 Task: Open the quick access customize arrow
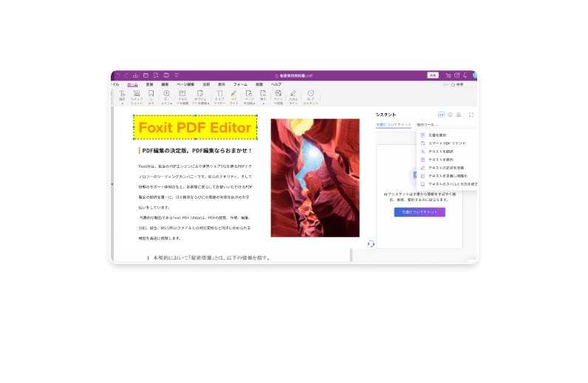pos(177,75)
